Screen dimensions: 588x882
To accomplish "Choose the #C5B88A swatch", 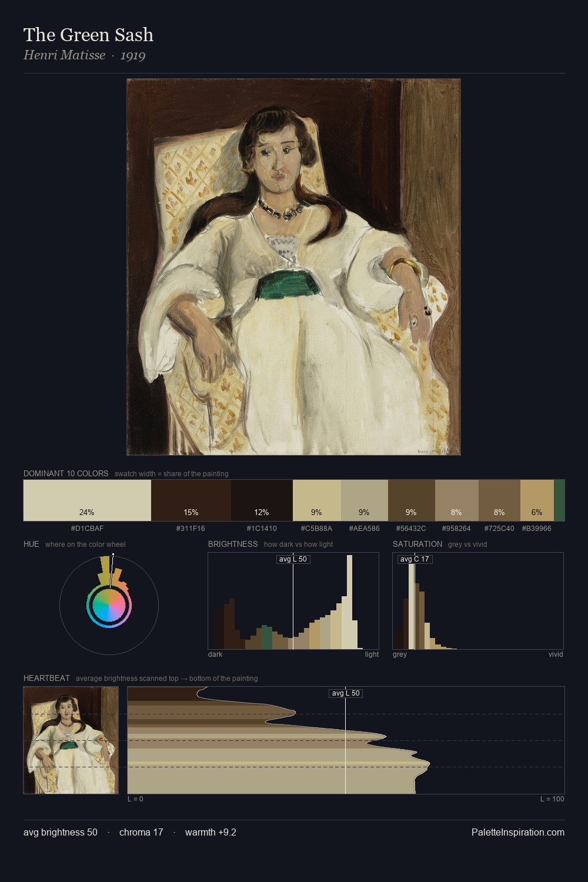I will point(317,500).
